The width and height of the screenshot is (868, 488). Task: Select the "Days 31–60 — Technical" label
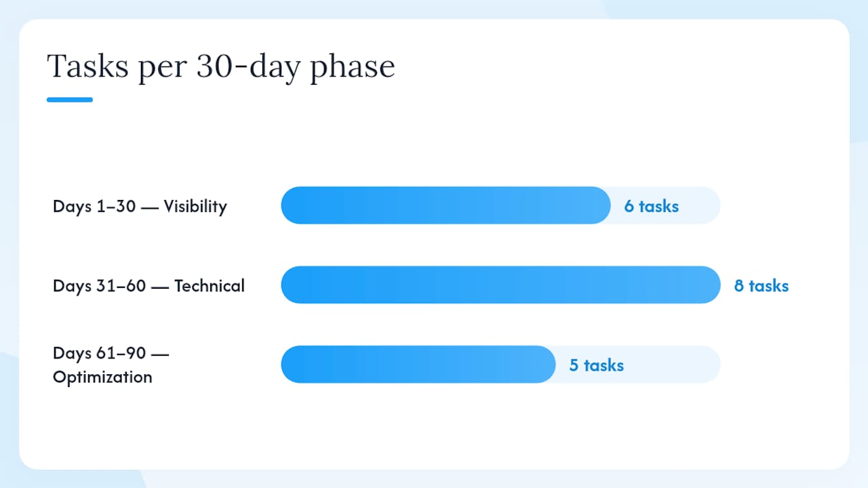pyautogui.click(x=149, y=286)
